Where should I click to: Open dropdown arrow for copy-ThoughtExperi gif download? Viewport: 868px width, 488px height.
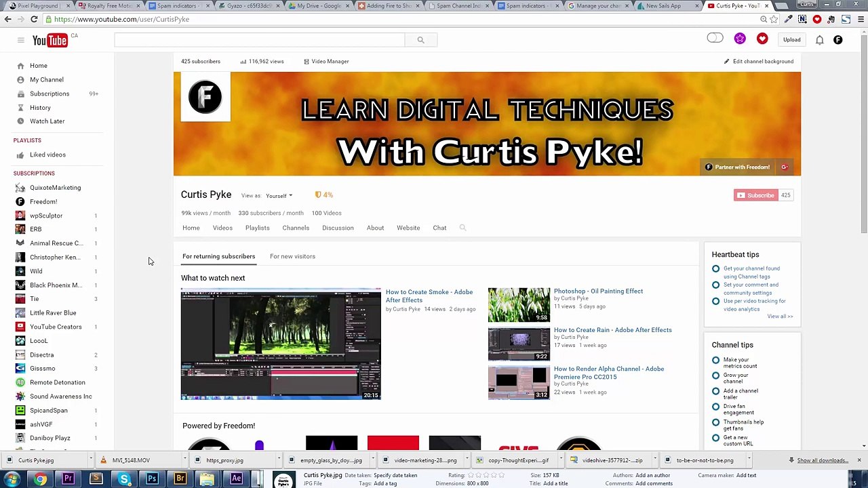click(560, 461)
